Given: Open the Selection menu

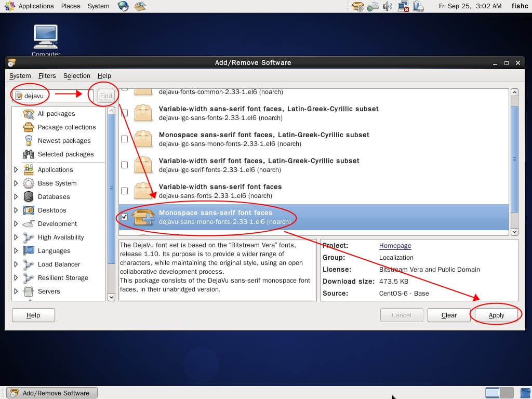Looking at the screenshot, I should coord(76,76).
